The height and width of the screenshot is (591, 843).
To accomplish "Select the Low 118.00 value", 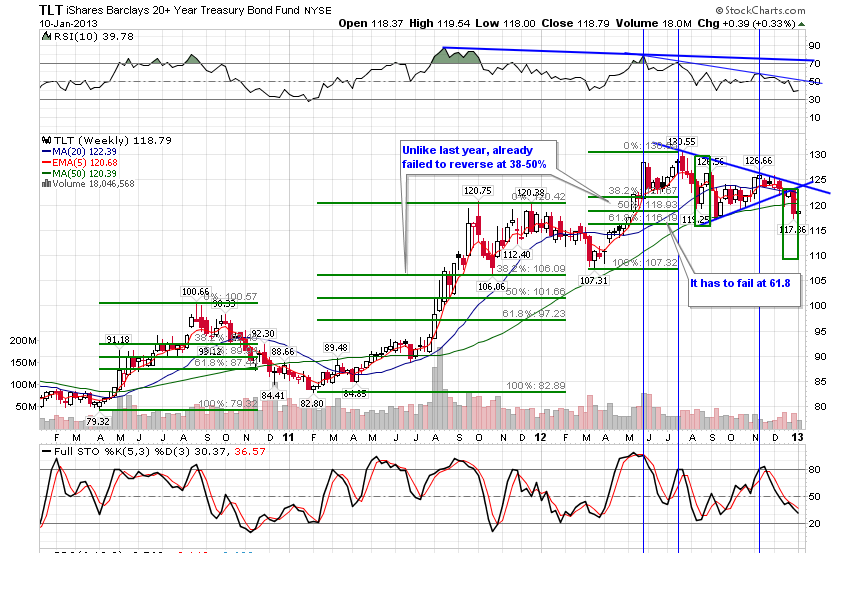I will click(x=505, y=24).
